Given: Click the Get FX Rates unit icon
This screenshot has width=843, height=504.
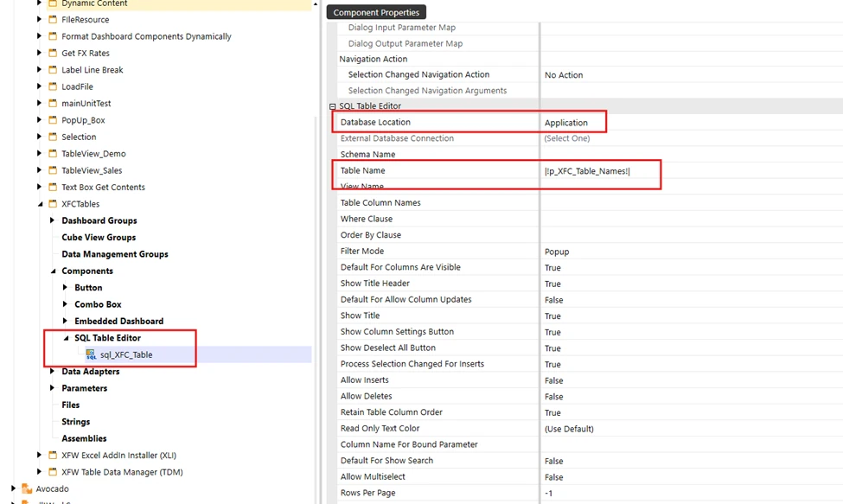Looking at the screenshot, I should [x=53, y=54].
